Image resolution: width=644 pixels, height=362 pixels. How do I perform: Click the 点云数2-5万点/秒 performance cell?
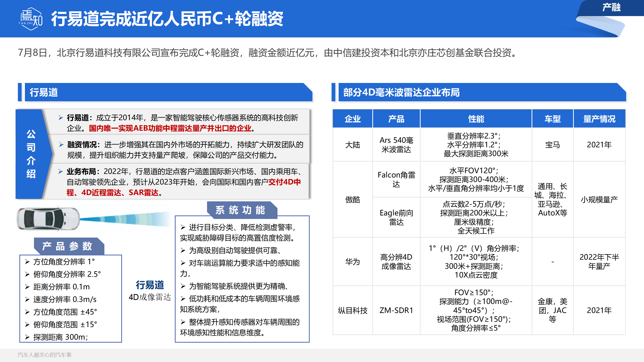(x=476, y=217)
